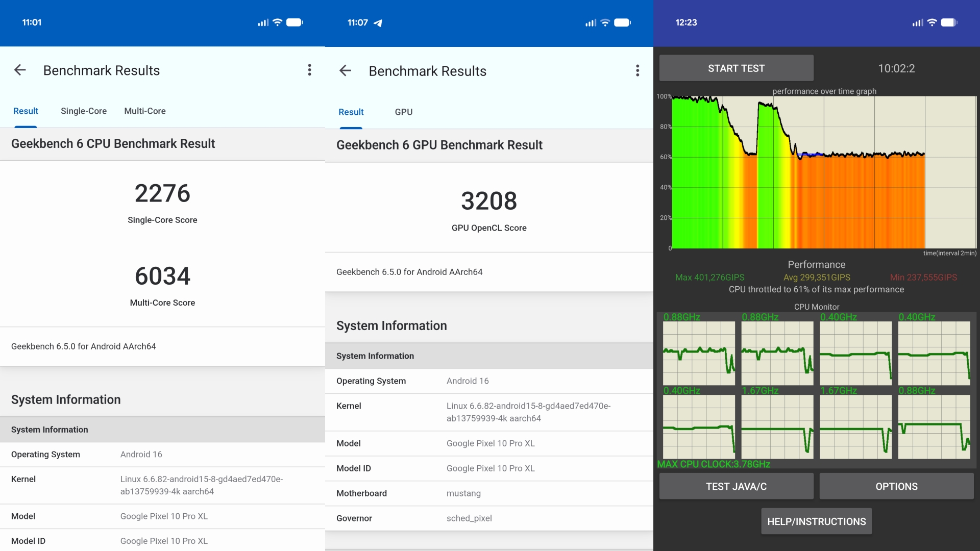Open three-dot menu on GPU results screen

(x=637, y=70)
